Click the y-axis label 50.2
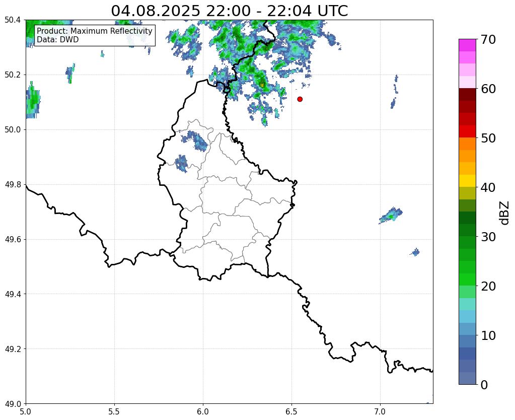 (x=13, y=75)
